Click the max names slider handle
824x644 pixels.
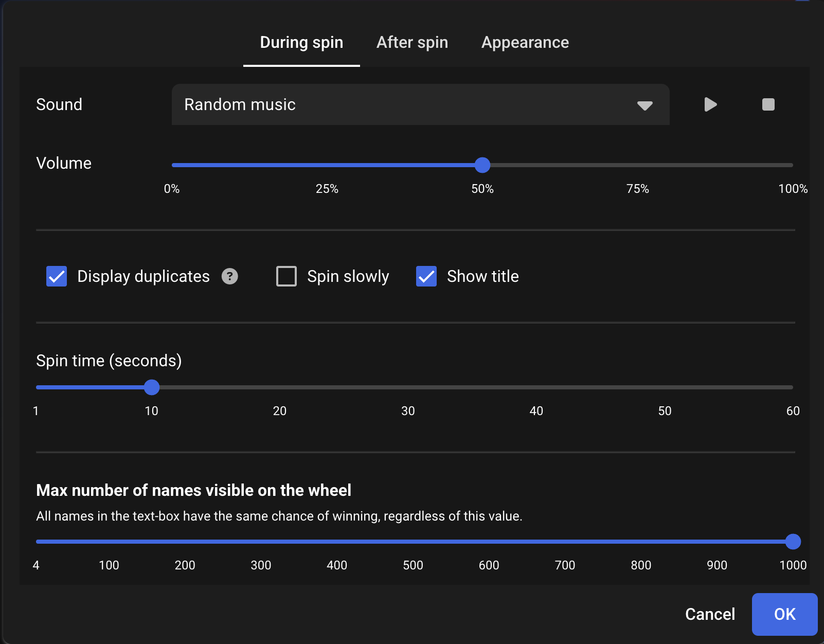[793, 542]
